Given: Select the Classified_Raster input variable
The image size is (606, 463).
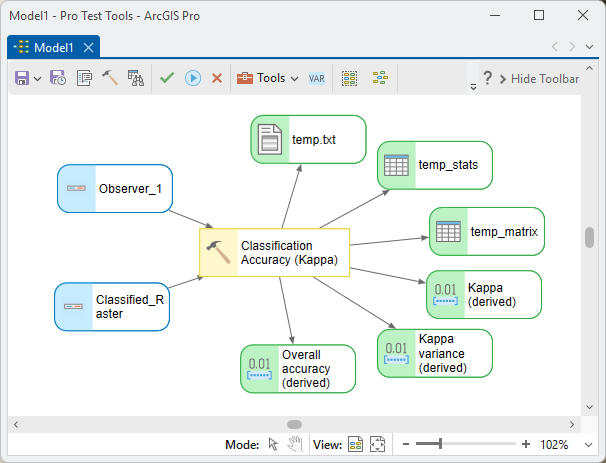Looking at the screenshot, I should 112,307.
